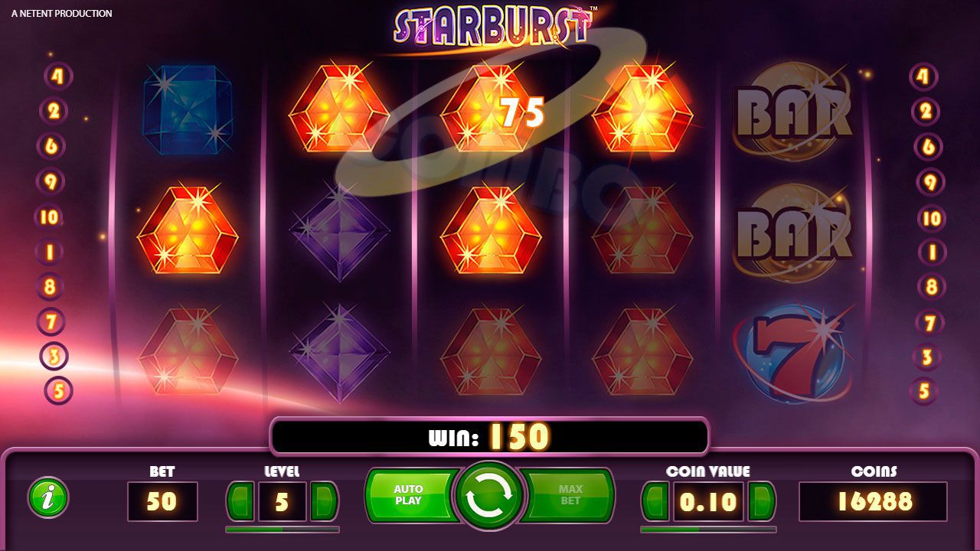Spin the reels with circular arrows button
This screenshot has width=980, height=551.
pyautogui.click(x=490, y=496)
